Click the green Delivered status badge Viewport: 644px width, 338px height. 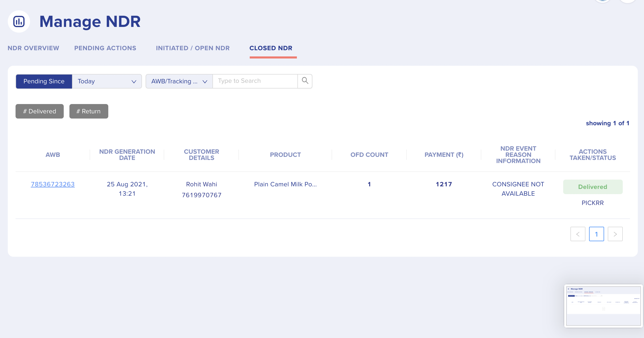tap(592, 187)
